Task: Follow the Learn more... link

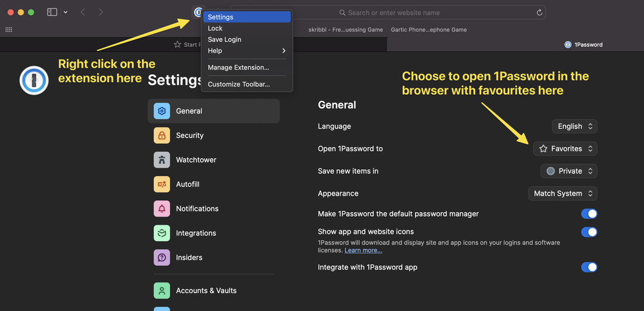Action: [x=363, y=250]
